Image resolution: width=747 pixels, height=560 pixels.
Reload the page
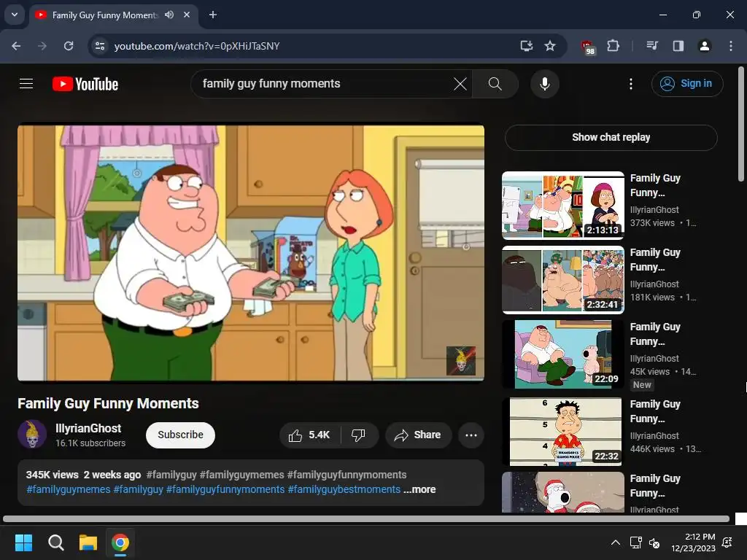point(69,46)
